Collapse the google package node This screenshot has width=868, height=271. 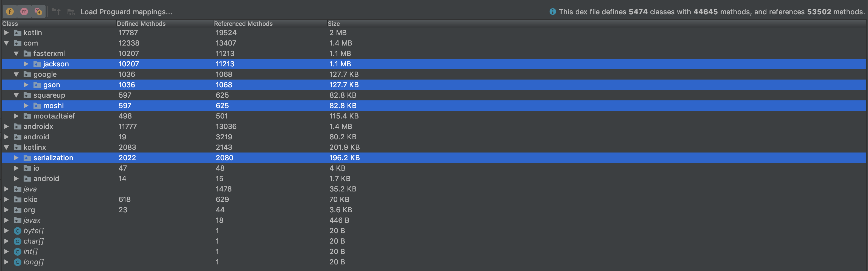16,74
